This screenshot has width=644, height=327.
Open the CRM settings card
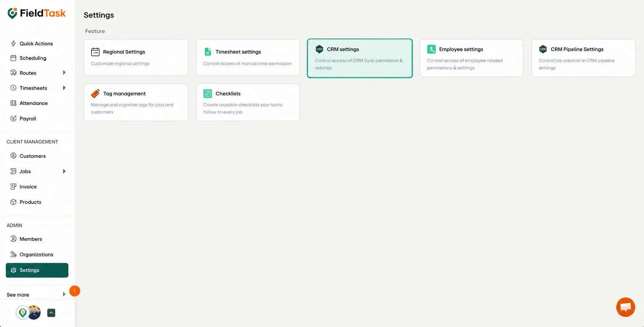coord(360,58)
